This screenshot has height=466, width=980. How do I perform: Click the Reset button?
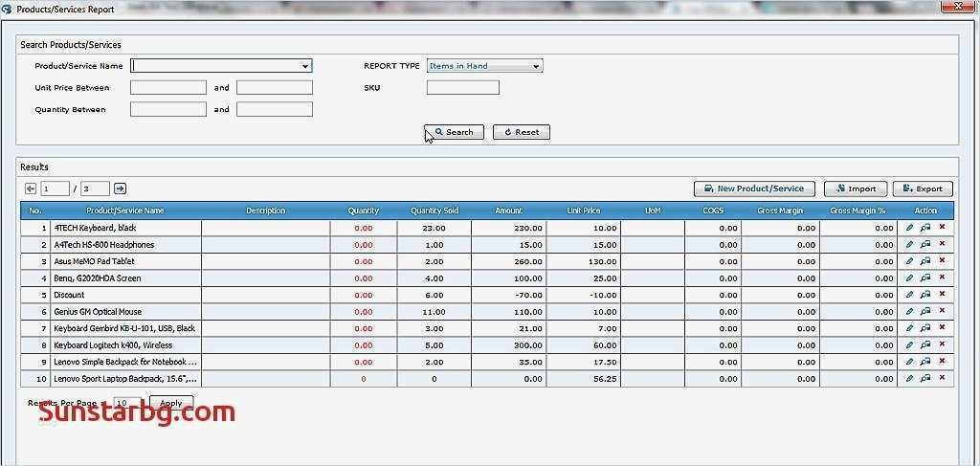(x=522, y=132)
